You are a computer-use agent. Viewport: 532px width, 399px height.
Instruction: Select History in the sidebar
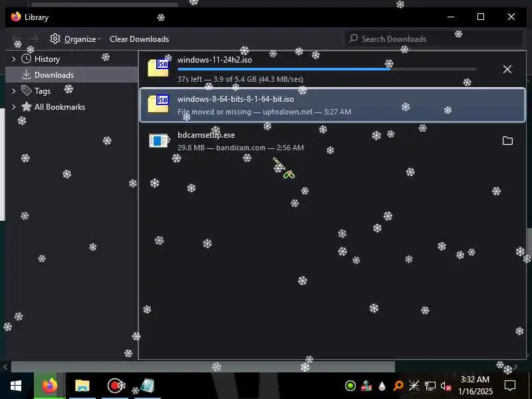click(47, 59)
